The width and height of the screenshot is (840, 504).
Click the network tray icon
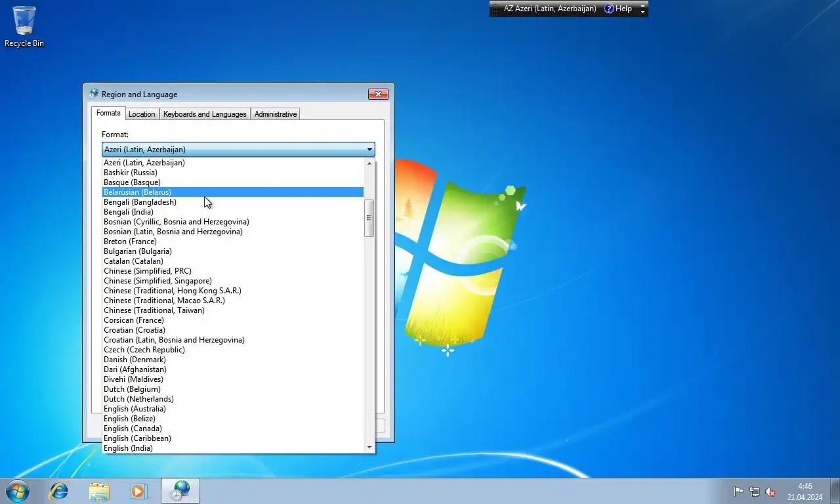tap(755, 492)
